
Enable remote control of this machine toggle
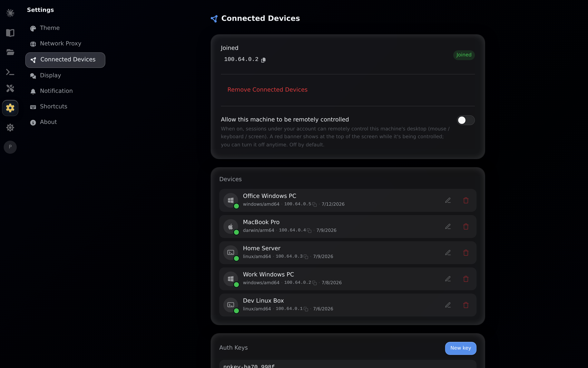pos(465,120)
